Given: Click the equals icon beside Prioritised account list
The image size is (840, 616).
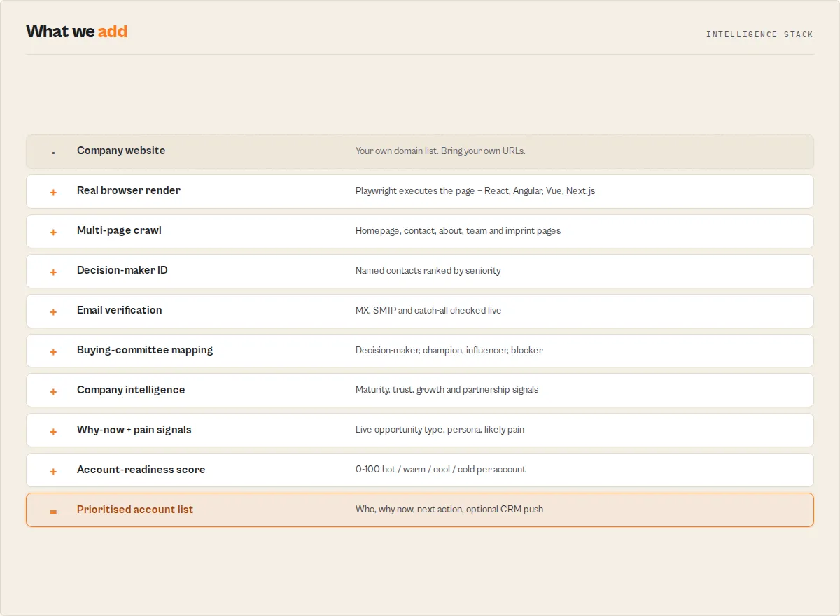Looking at the screenshot, I should pyautogui.click(x=53, y=512).
